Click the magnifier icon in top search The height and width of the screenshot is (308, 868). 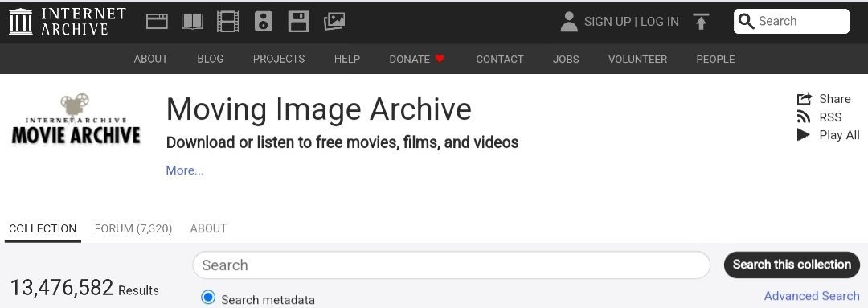point(746,22)
